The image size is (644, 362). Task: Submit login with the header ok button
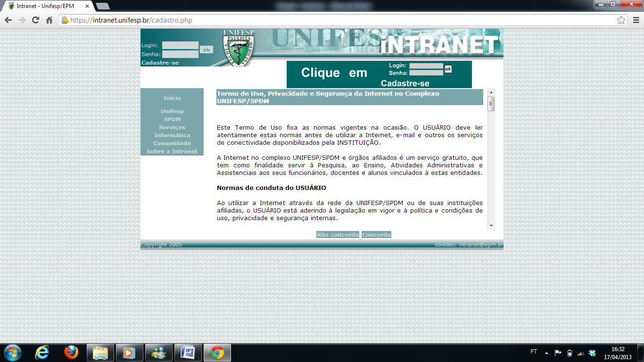click(x=206, y=49)
